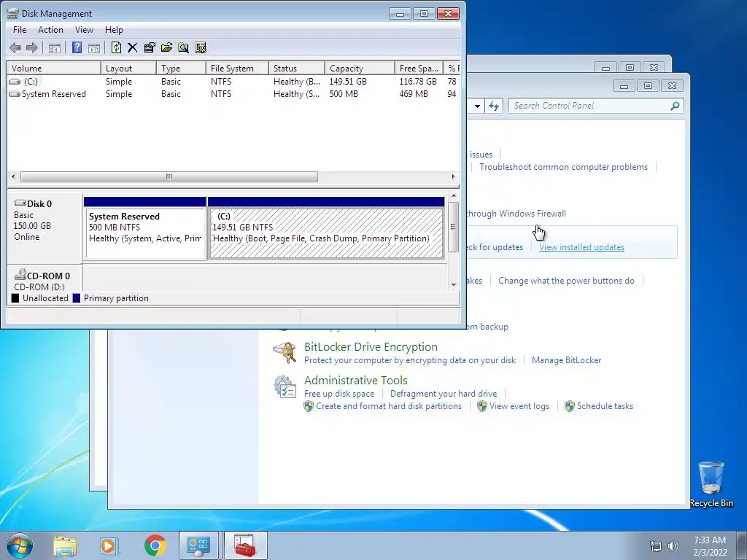Sort by the File System column header

pyautogui.click(x=237, y=68)
